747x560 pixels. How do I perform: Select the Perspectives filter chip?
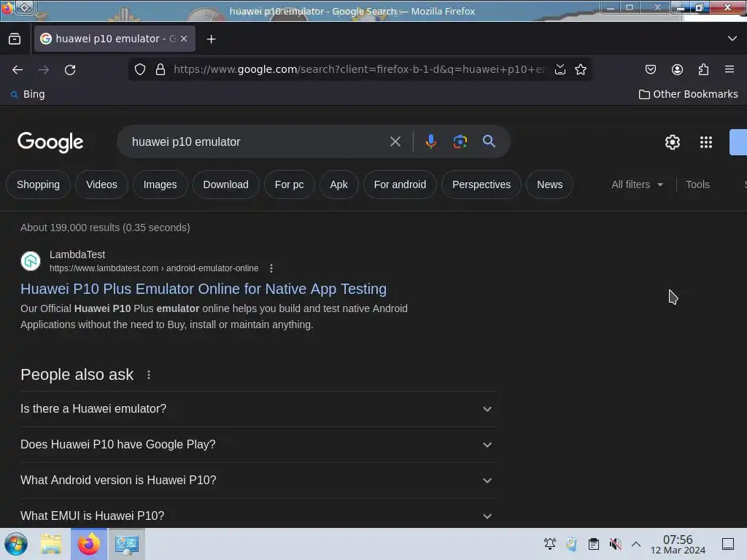pos(481,184)
